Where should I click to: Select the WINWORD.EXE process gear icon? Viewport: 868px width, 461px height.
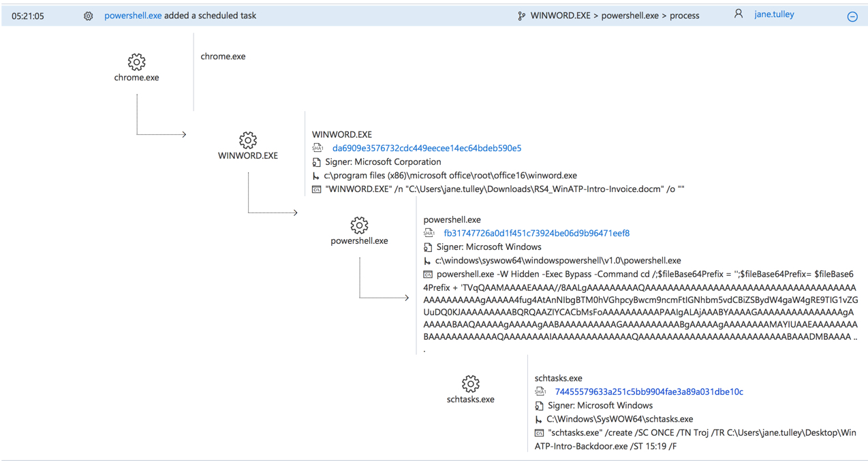[x=248, y=139]
